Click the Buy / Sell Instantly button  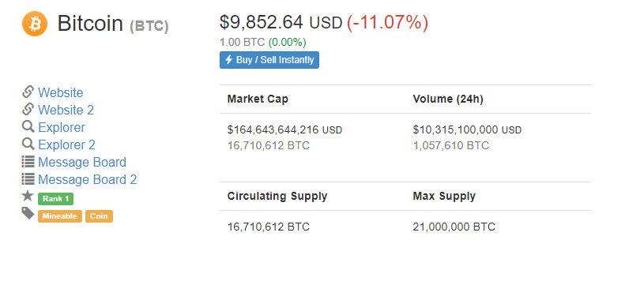point(269,60)
